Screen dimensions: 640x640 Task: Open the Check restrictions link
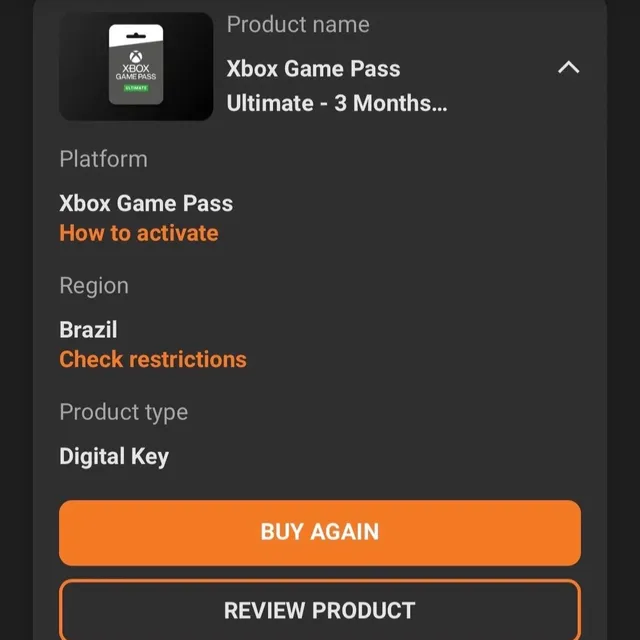point(153,359)
